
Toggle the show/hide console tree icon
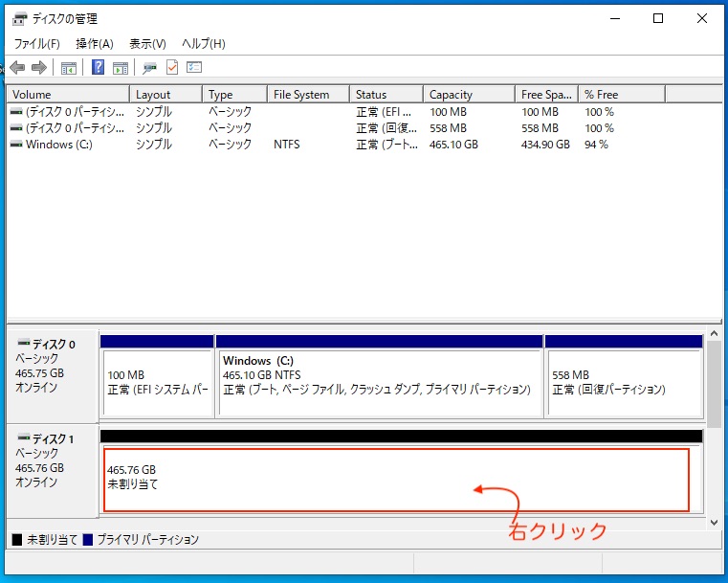tap(69, 68)
